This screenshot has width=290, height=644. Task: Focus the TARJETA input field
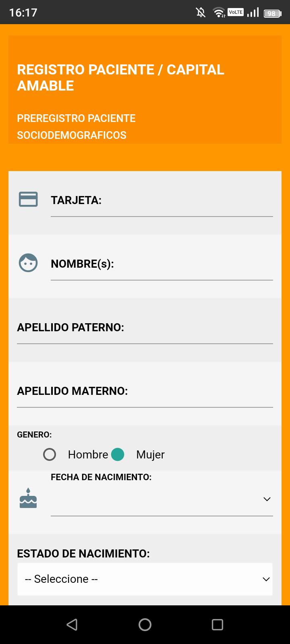(162, 200)
